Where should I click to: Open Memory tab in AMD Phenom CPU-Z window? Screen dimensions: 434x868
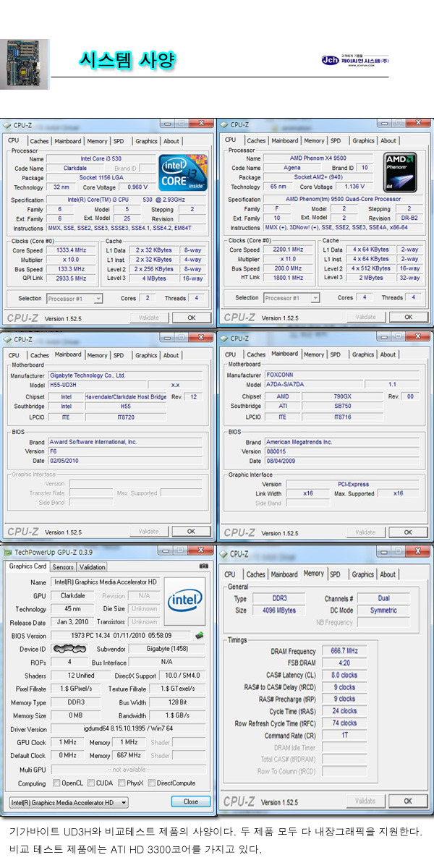(x=313, y=140)
